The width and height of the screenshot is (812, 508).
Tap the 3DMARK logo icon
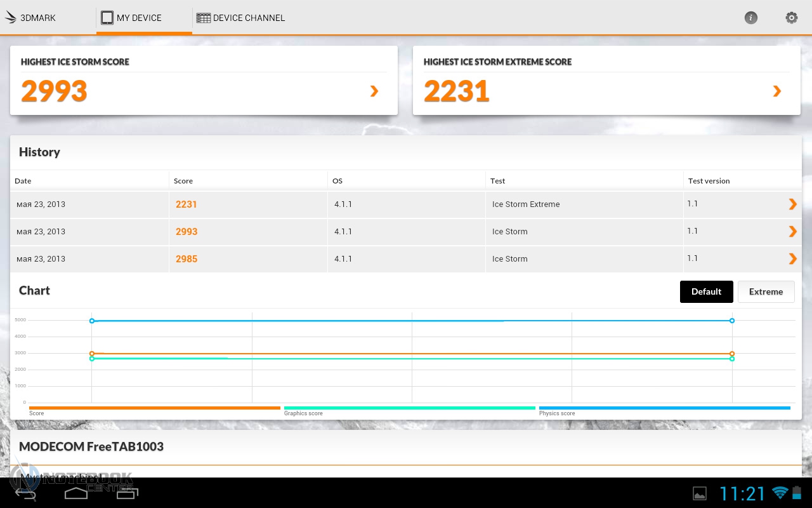pos(11,18)
